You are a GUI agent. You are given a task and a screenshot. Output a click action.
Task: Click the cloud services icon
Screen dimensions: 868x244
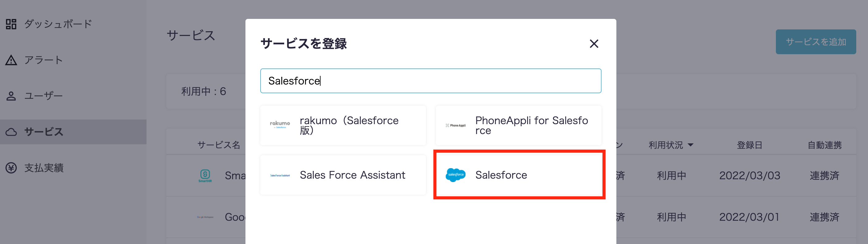11,132
